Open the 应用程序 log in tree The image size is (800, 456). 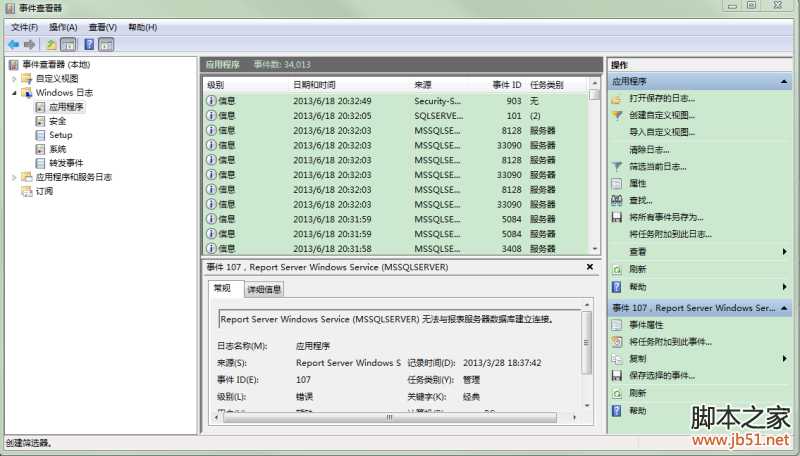point(66,107)
